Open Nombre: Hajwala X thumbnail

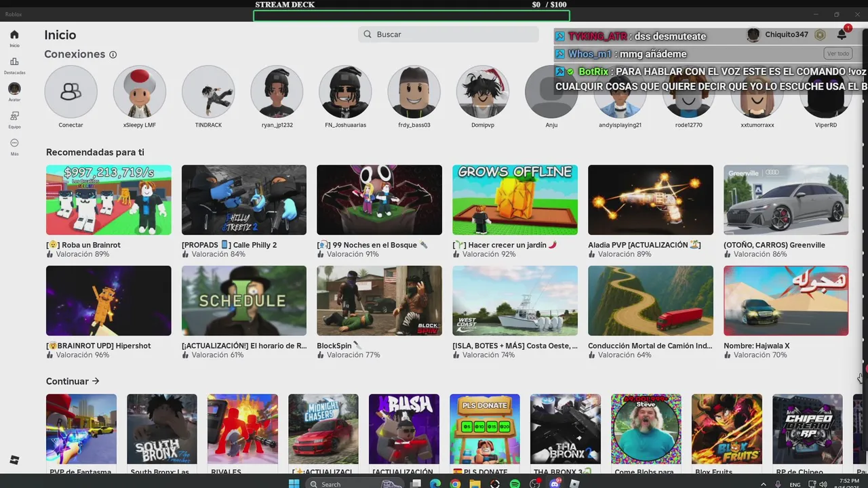(x=786, y=300)
